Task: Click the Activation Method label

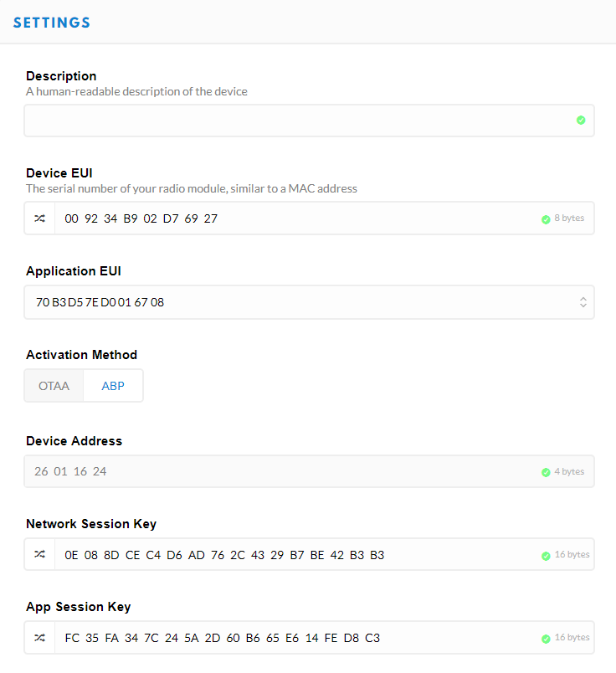Action: click(81, 355)
